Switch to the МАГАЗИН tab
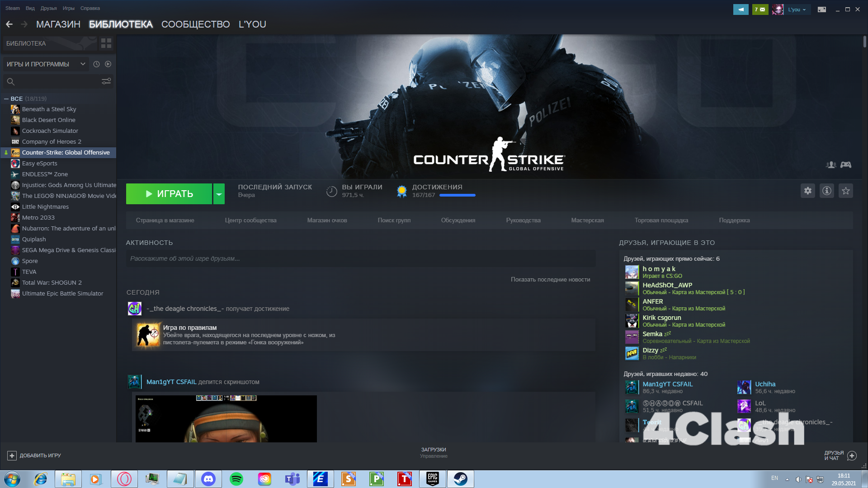This screenshot has height=488, width=868. pyautogui.click(x=58, y=24)
